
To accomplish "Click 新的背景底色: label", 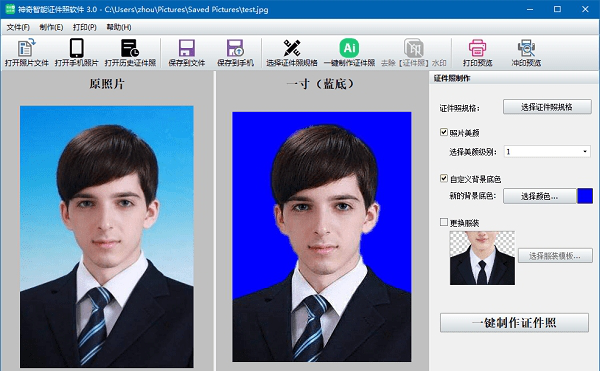I will 473,196.
